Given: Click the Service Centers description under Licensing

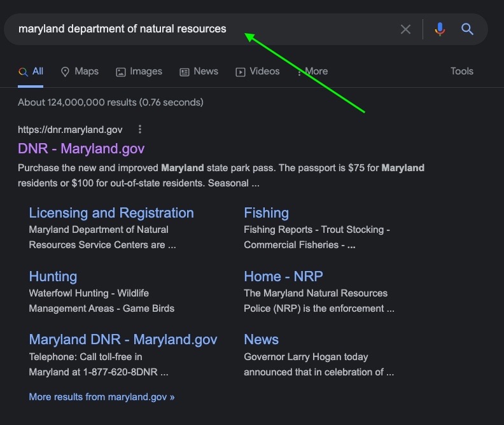Looking at the screenshot, I should point(102,237).
